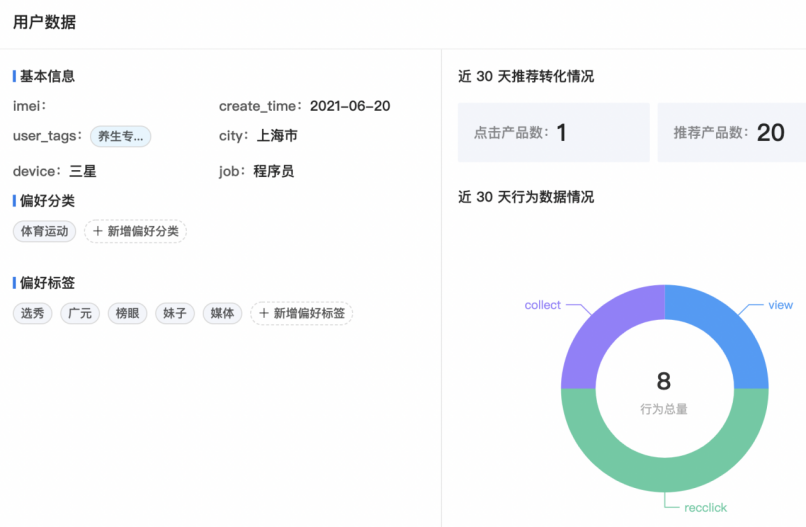This screenshot has height=527, width=806.
Task: Click the recclick chart label
Action: point(705,508)
